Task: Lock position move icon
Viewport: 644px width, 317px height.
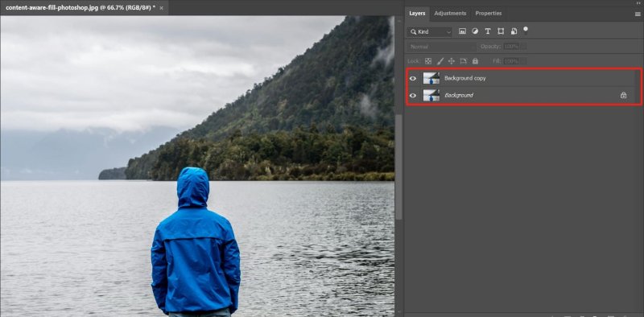Action: (x=452, y=61)
